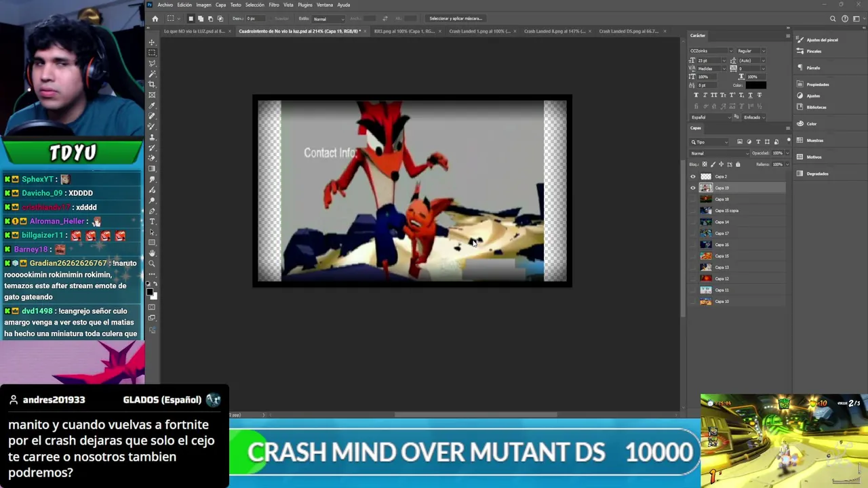This screenshot has width=868, height=488.
Task: Select the Rectangular Marquee tool
Action: (152, 52)
